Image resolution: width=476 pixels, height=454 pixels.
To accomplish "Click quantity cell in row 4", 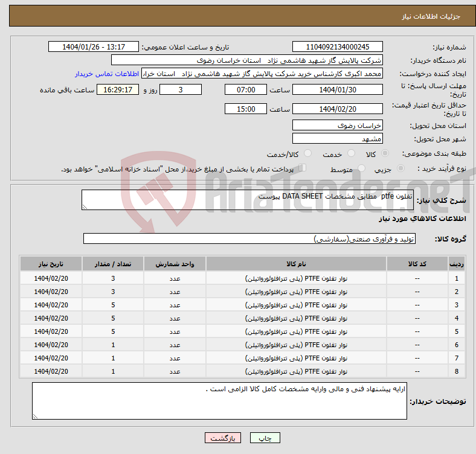I will pos(113,318).
